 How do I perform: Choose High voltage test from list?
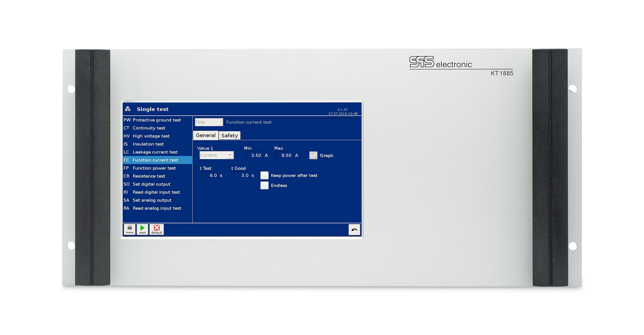coord(151,136)
